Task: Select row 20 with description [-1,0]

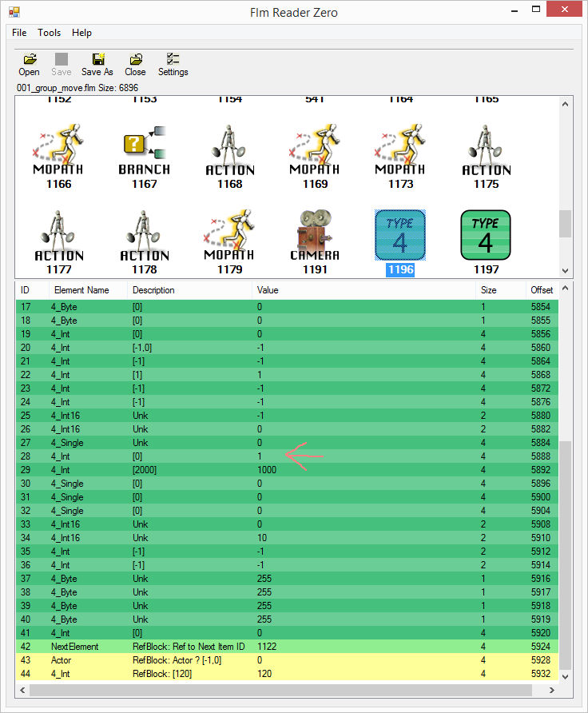Action: click(x=287, y=348)
